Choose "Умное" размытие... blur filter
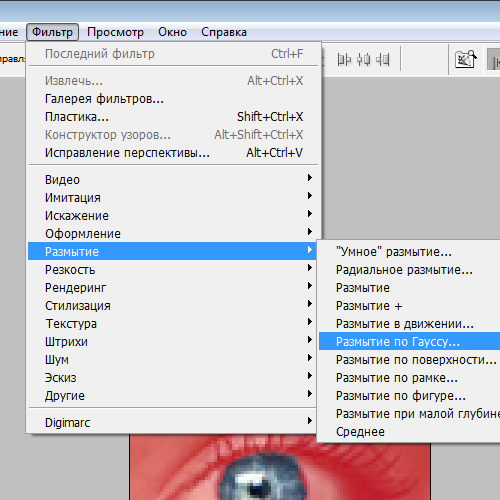500x500 pixels. 409,252
